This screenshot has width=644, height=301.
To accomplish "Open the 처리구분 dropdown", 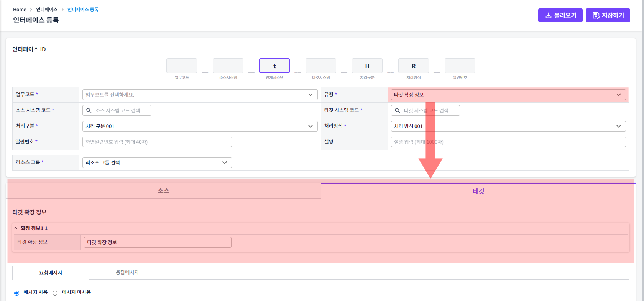I will [200, 126].
